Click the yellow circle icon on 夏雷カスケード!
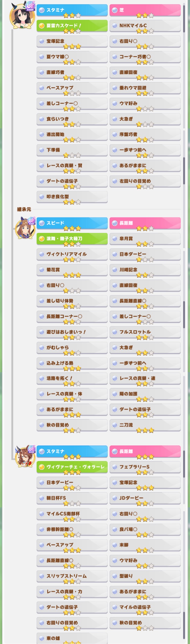The width and height of the screenshot is (190, 644). click(x=42, y=26)
